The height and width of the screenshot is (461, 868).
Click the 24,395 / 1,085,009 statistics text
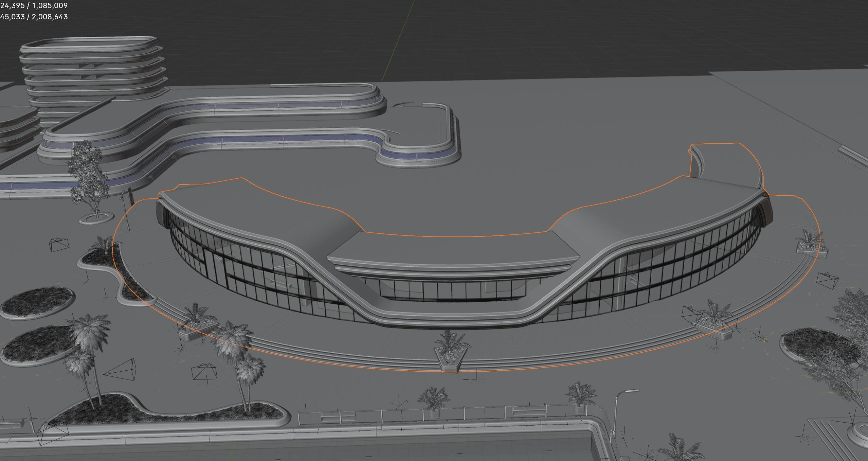tap(34, 5)
